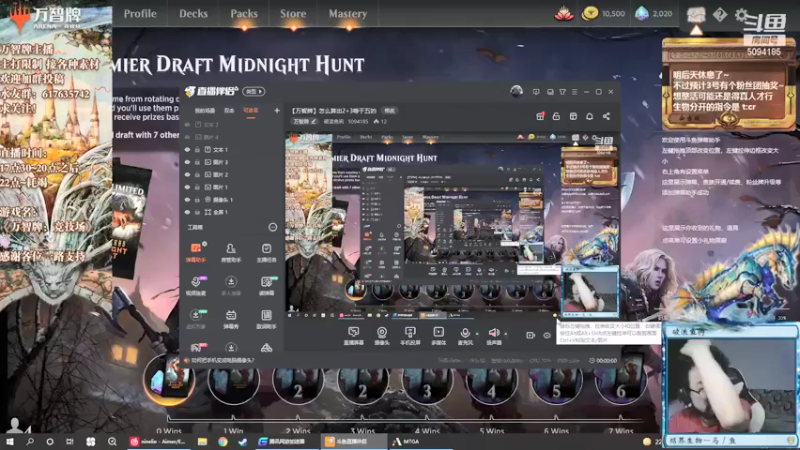Add 直播屏幕 screen capture source
The height and width of the screenshot is (450, 800).
[354, 336]
